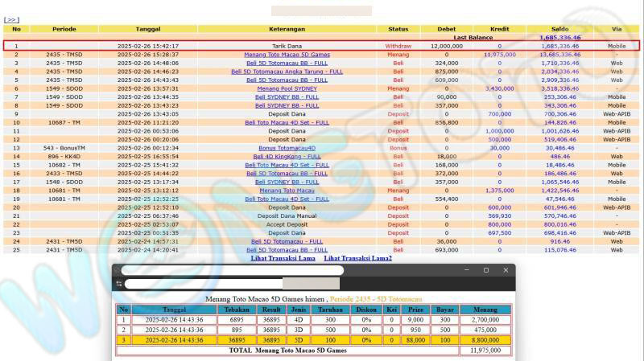Click the 2,700,000 menang amount in popup
The height and width of the screenshot is (361, 644).
(485, 319)
